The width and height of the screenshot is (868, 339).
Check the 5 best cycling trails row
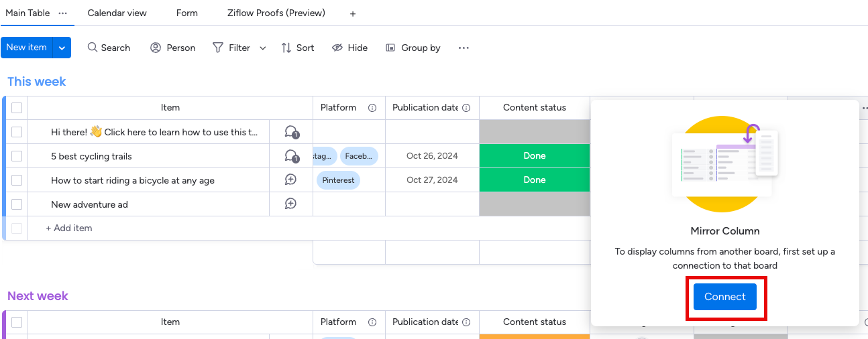tap(17, 156)
